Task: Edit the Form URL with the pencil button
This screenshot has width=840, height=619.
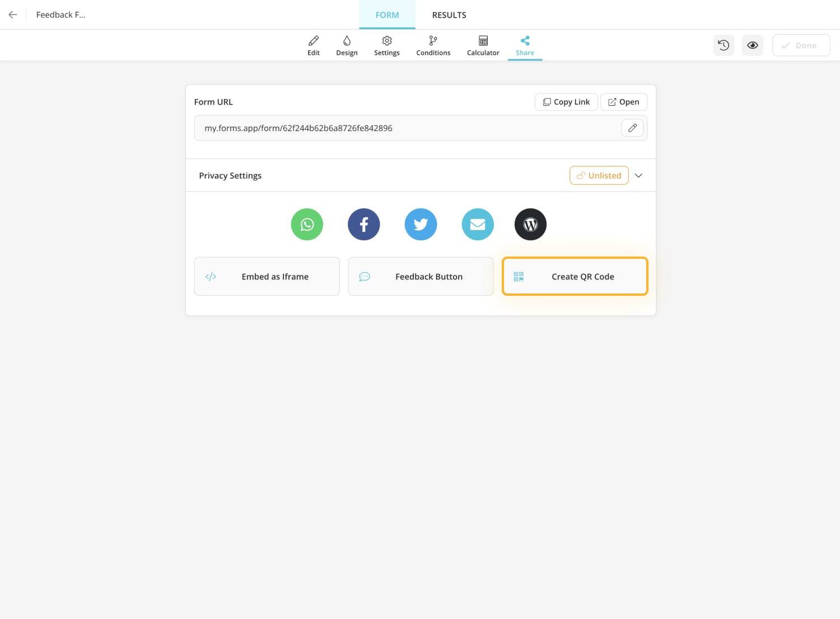Action: 632,128
